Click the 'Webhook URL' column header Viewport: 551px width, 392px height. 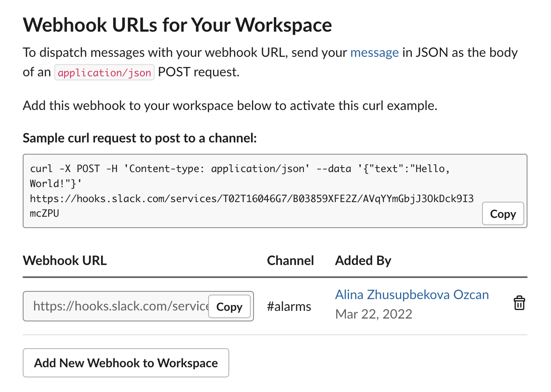point(65,261)
